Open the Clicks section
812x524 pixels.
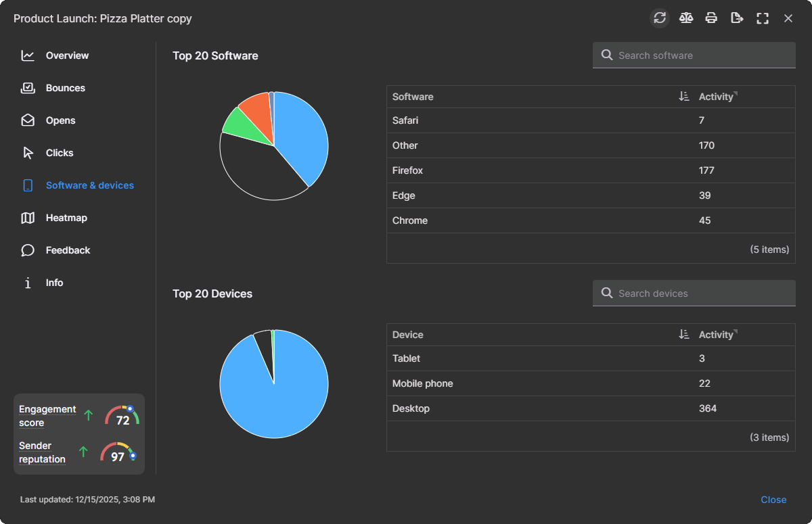60,153
